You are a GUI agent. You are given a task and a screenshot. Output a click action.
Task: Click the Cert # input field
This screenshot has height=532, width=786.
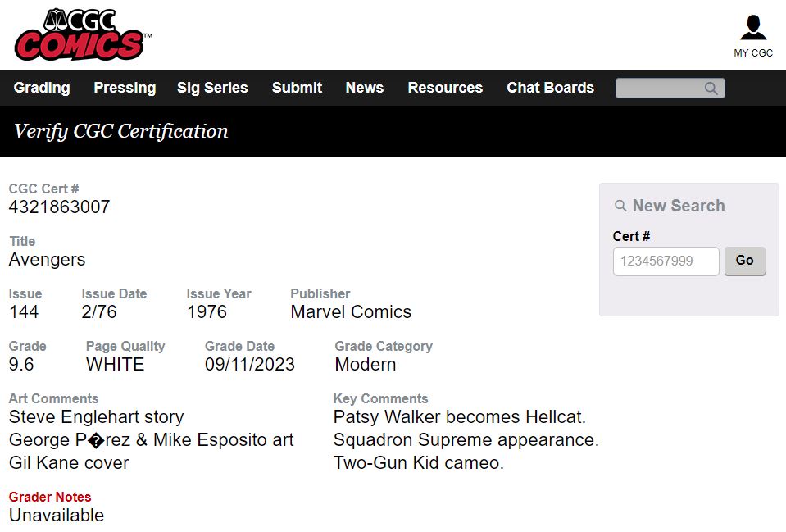tap(666, 261)
